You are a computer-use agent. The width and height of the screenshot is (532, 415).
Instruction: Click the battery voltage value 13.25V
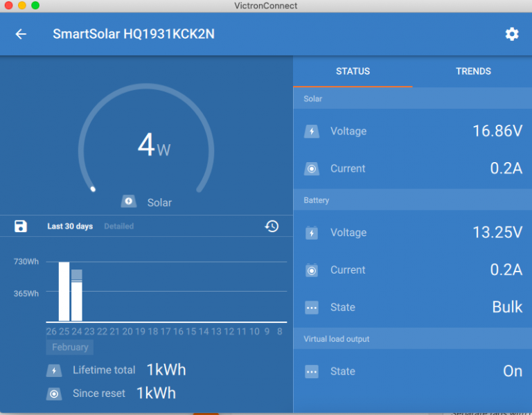497,232
